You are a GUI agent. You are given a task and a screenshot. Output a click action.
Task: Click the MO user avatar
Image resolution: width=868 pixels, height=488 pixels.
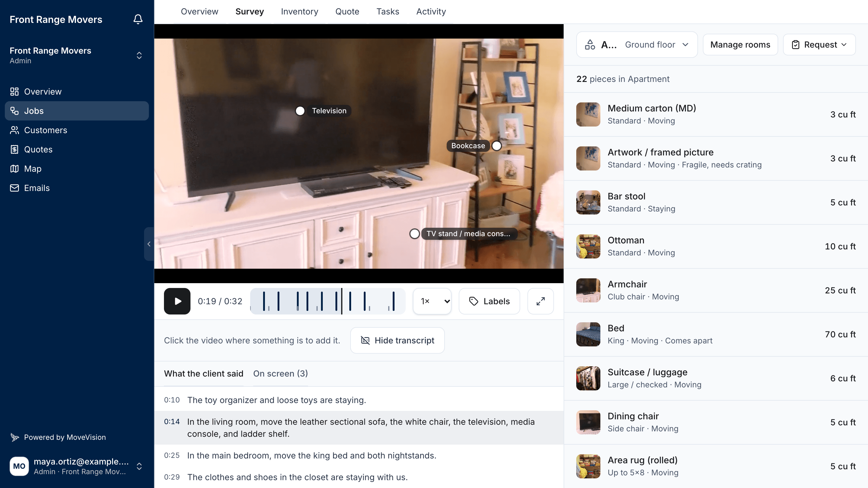(x=19, y=466)
